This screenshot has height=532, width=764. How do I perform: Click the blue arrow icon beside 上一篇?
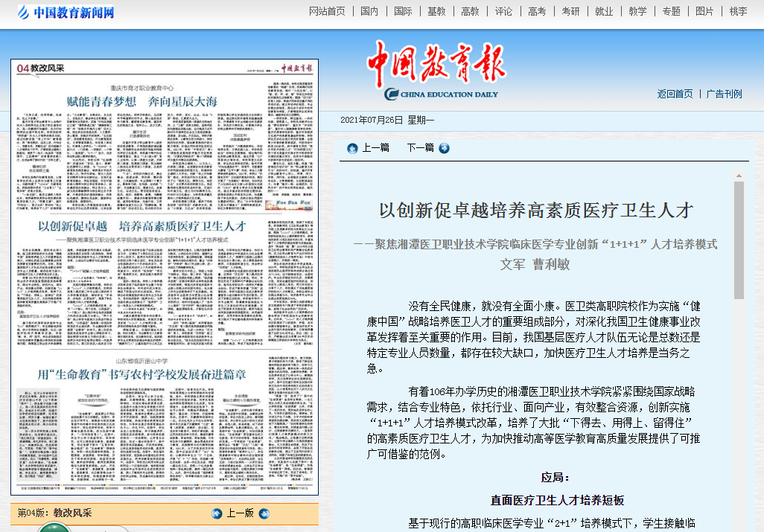tap(352, 149)
